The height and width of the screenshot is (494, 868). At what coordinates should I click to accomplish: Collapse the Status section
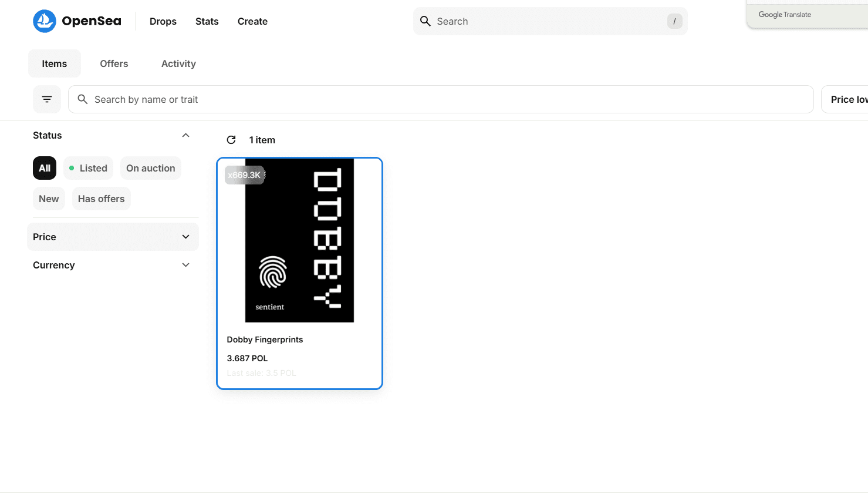click(x=185, y=135)
